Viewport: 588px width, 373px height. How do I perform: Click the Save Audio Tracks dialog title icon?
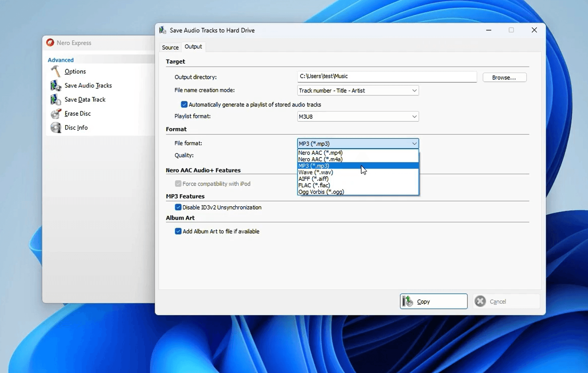163,30
